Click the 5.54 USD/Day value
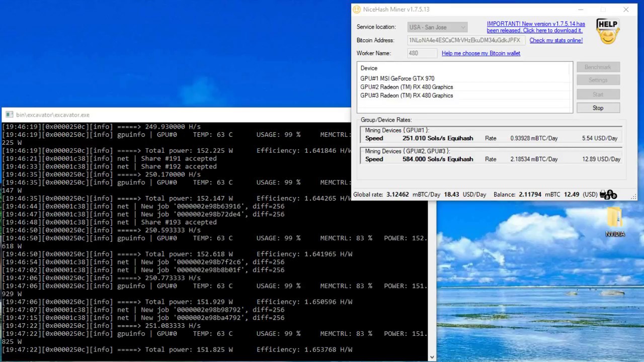Viewport: 644px width, 362px height. point(600,138)
